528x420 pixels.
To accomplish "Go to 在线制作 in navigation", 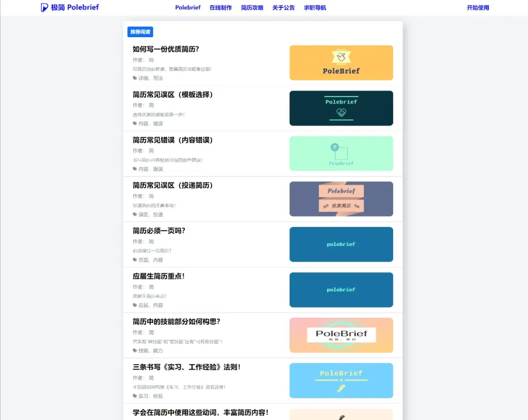I will pos(220,7).
